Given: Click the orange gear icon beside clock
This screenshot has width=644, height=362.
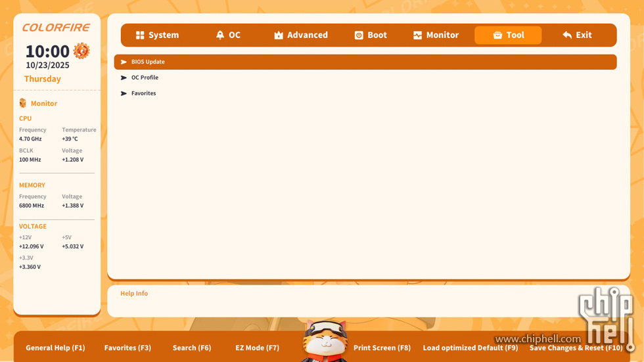Looking at the screenshot, I should [81, 51].
